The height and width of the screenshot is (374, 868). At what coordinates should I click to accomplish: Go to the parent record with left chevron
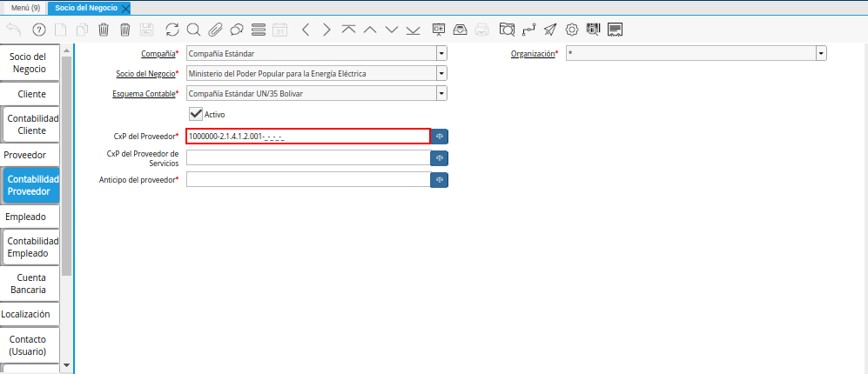coord(306,30)
